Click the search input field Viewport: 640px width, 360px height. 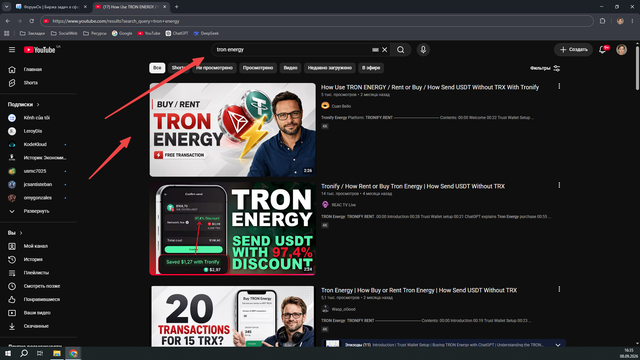pyautogui.click(x=292, y=50)
